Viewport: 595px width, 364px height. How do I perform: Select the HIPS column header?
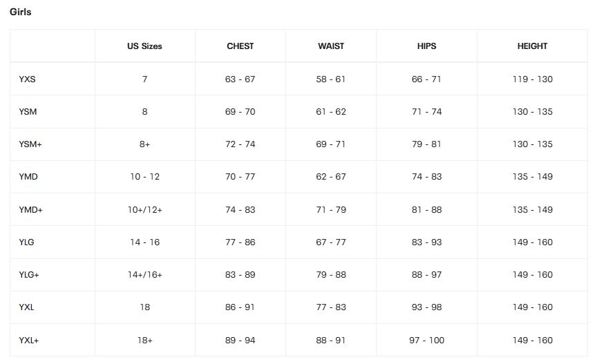[426, 46]
